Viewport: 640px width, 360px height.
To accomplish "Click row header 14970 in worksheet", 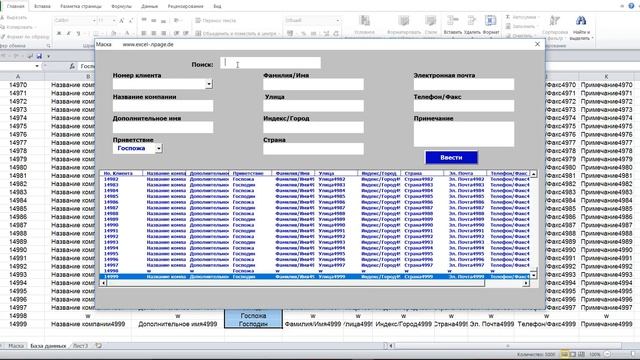I will coord(18,85).
